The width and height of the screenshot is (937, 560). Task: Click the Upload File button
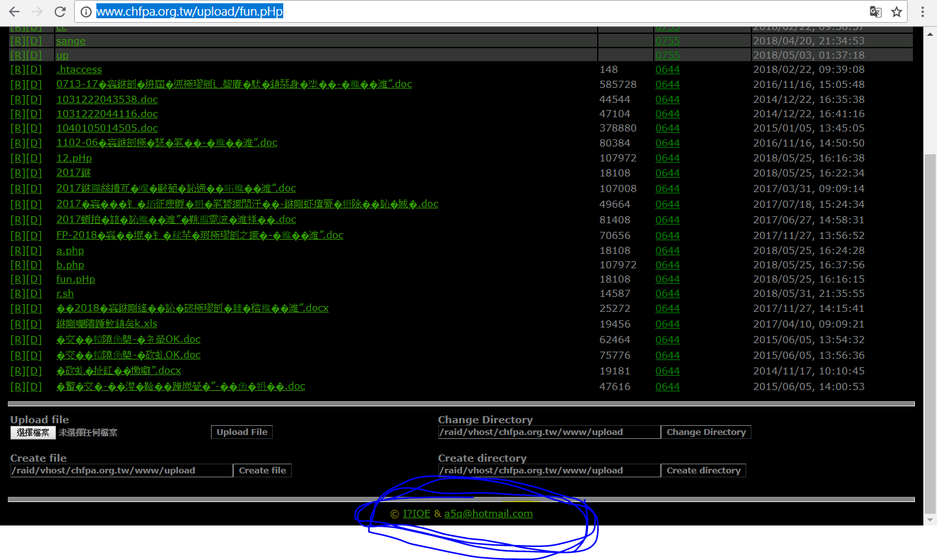(x=242, y=432)
